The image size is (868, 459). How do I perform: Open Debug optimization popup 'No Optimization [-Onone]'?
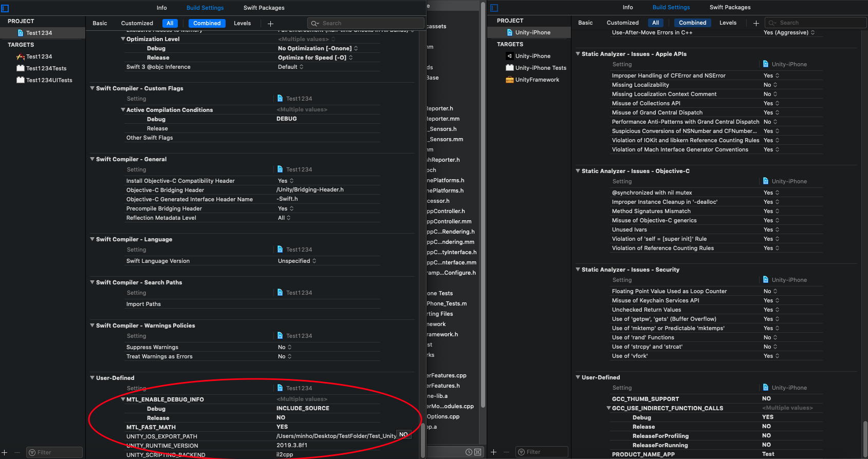[x=318, y=48]
